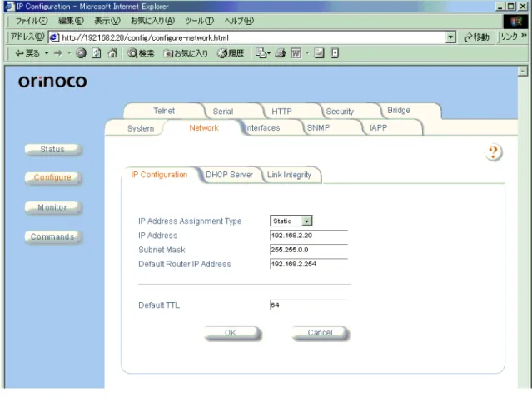The image size is (532, 397).
Task: Open IP Address Assignment Type dropdown
Action: tap(291, 221)
